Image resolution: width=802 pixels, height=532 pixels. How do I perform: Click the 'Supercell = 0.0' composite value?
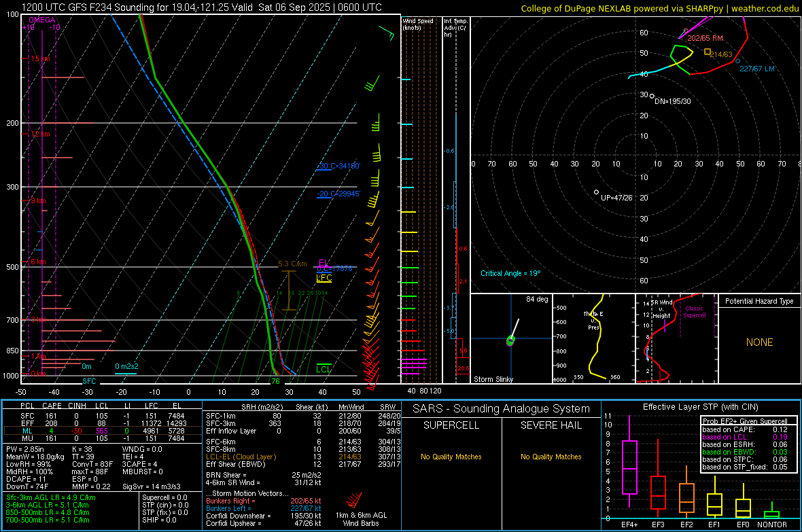(164, 497)
